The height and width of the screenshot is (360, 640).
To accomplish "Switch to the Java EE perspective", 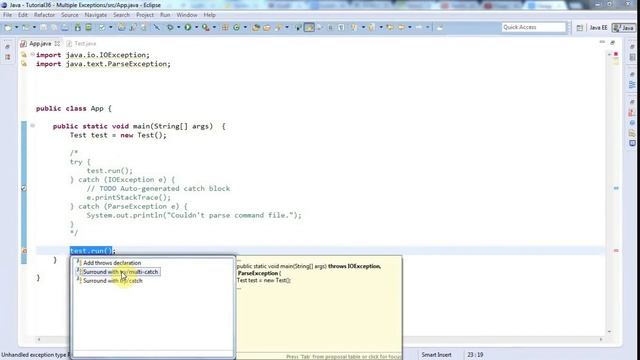I will [598, 28].
